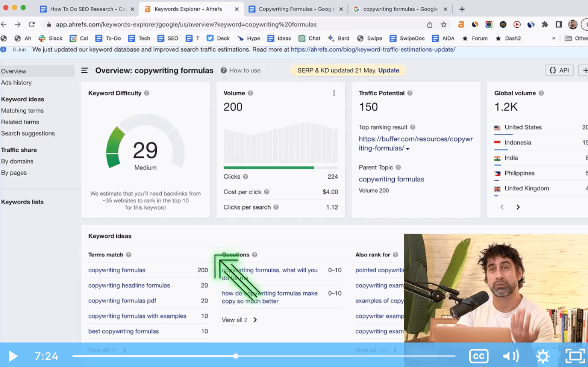Click the address bar URL

click(x=186, y=24)
